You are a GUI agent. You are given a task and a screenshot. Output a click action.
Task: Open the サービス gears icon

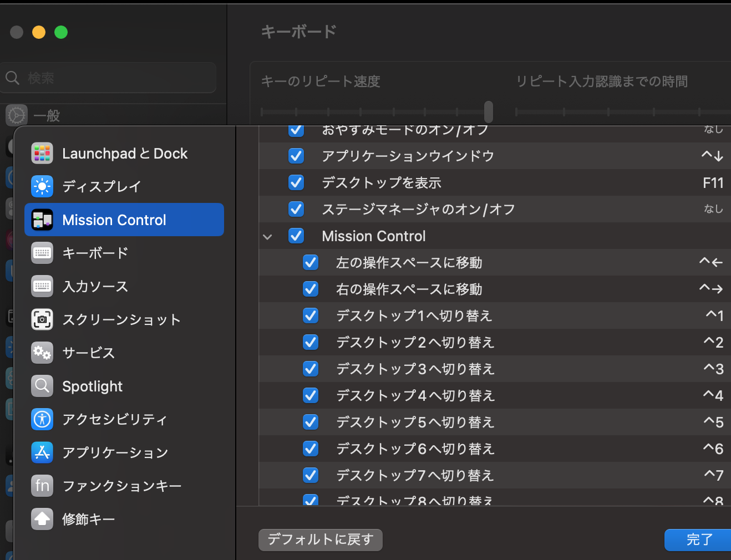[42, 353]
